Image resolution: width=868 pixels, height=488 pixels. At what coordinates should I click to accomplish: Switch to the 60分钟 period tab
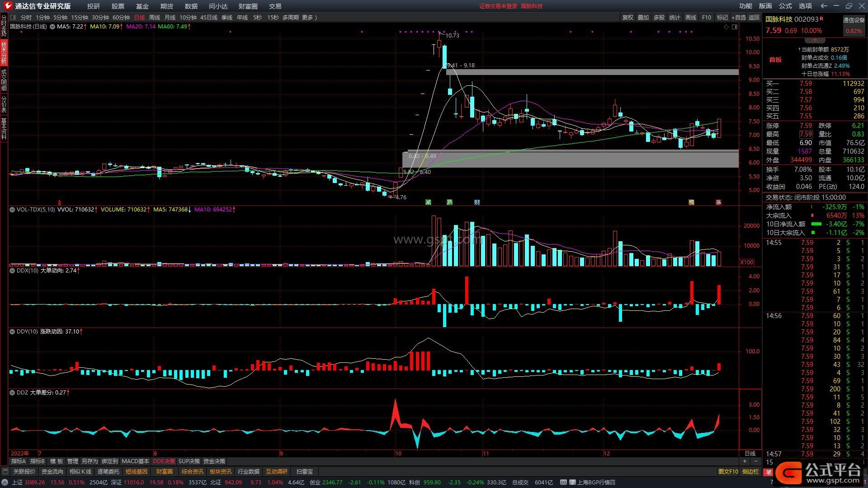click(121, 18)
